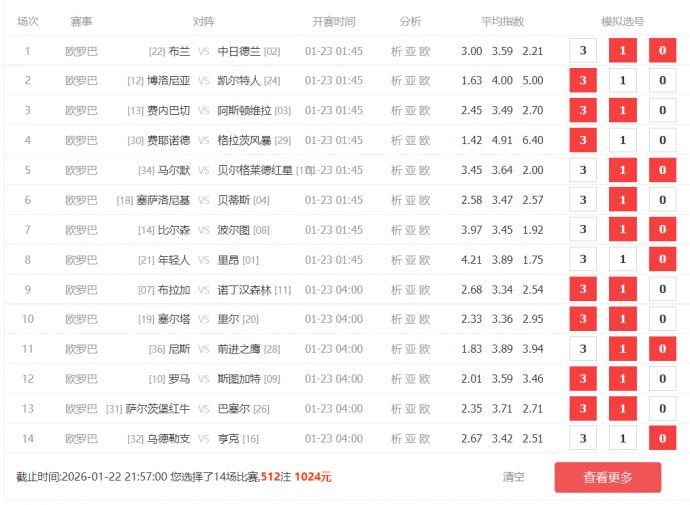Image resolution: width=690 pixels, height=505 pixels.
Task: Toggle the 3 (win) pick for match 1
Action: pyautogui.click(x=583, y=51)
